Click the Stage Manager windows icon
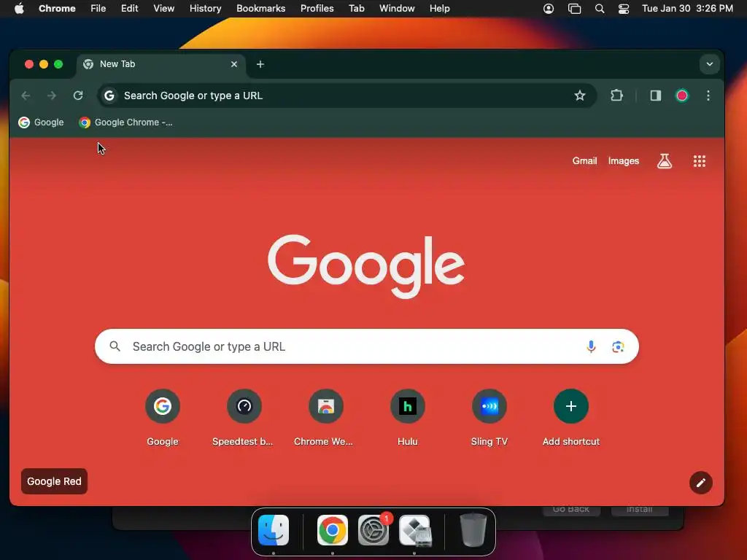This screenshot has height=560, width=747. pyautogui.click(x=575, y=9)
